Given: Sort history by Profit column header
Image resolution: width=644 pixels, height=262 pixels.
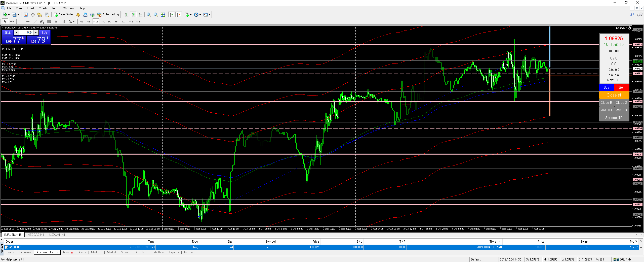Looking at the screenshot, I should pyautogui.click(x=633, y=242).
